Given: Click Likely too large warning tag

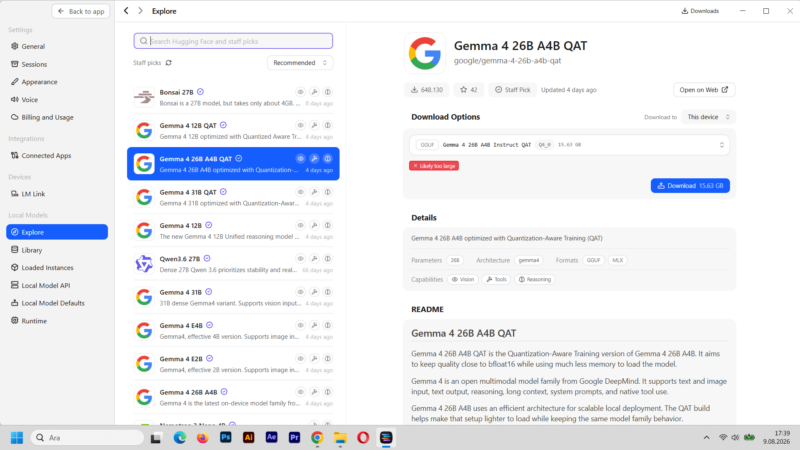Looking at the screenshot, I should click(x=434, y=166).
